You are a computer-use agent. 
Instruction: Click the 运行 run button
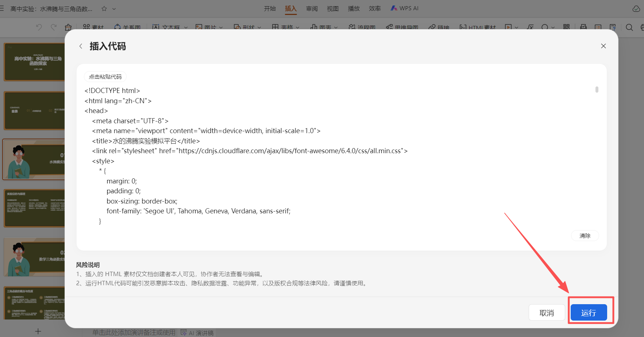point(589,312)
